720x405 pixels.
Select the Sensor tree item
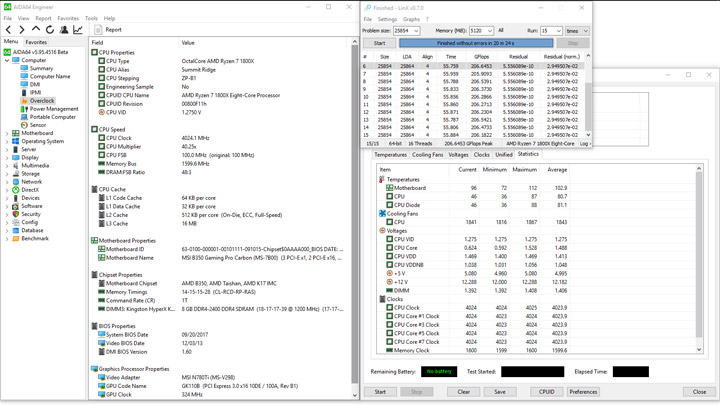[x=37, y=125]
